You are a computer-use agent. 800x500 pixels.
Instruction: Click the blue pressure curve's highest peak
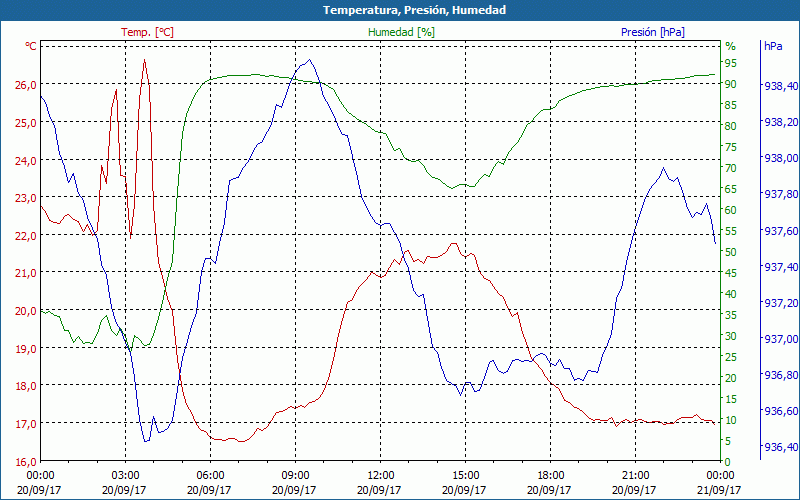pos(309,60)
